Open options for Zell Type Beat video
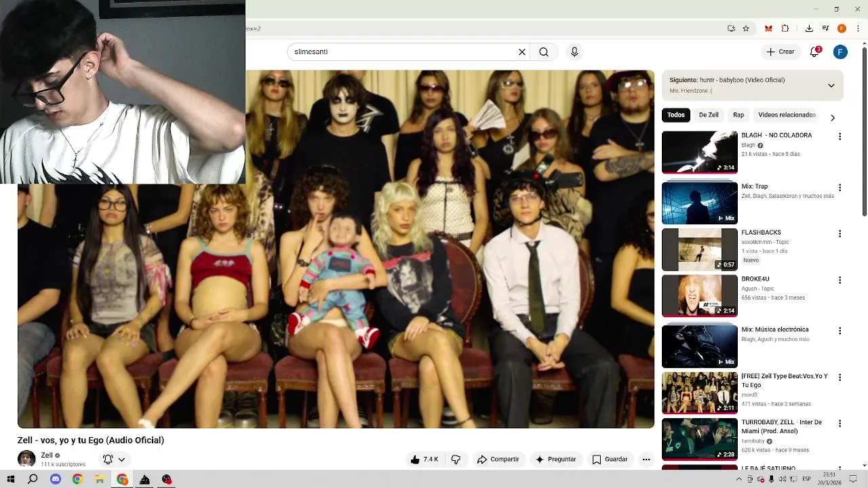 840,378
